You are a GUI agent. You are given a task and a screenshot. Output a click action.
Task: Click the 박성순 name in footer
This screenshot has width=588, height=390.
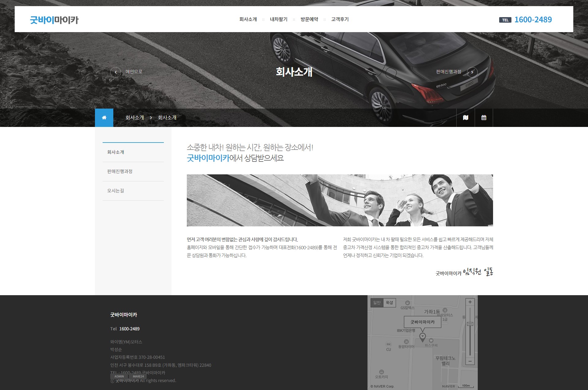(x=116, y=350)
